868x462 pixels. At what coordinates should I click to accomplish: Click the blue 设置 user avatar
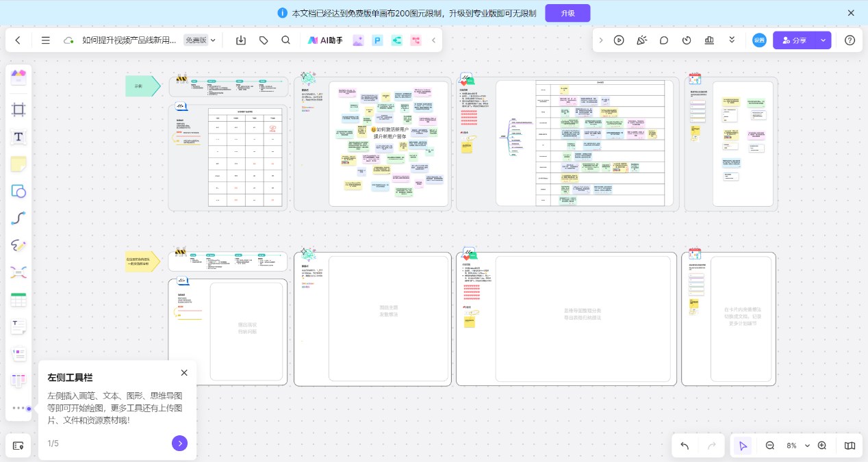tap(759, 40)
